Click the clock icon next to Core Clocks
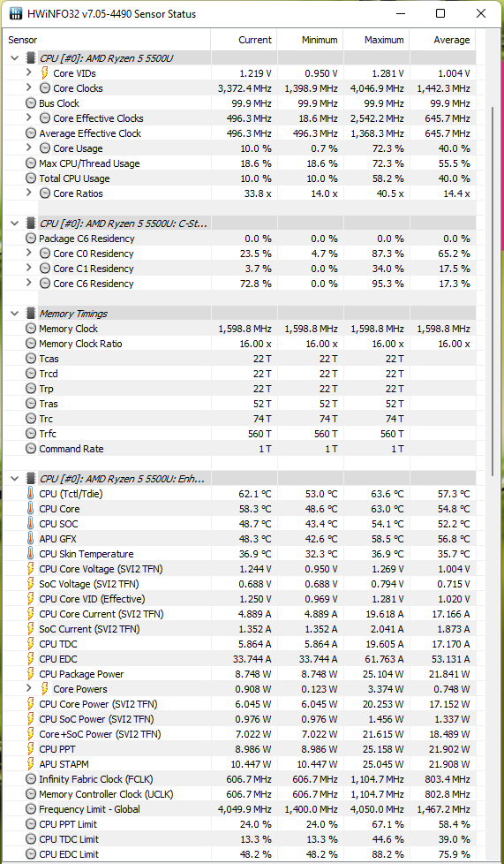Image resolution: width=504 pixels, height=864 pixels. click(45, 88)
